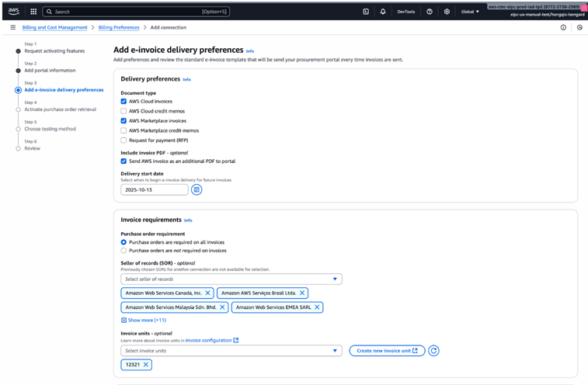The image size is (588, 385).
Task: Open the AWS services grid menu
Action: [x=33, y=12]
